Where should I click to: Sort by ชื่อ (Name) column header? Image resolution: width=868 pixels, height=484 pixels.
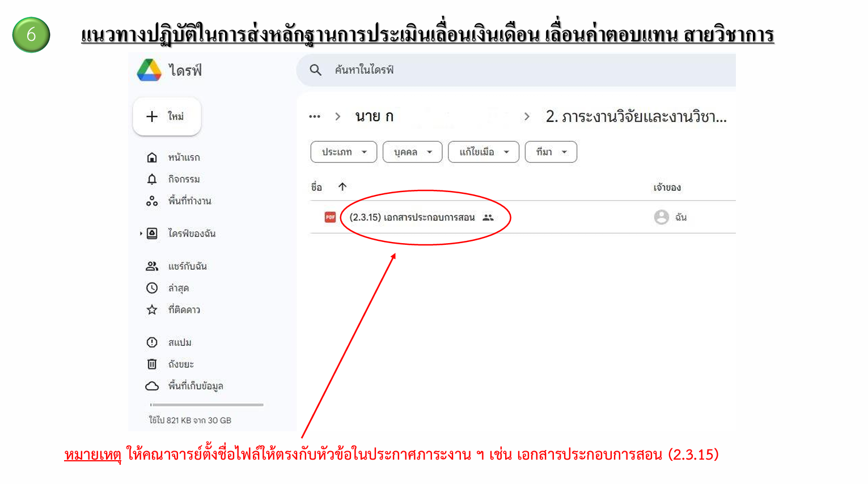[x=316, y=187]
